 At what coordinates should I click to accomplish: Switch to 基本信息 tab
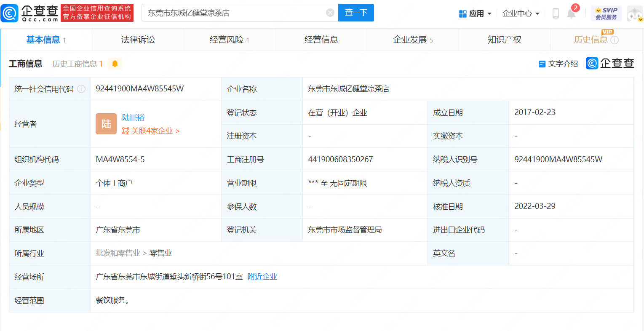click(46, 40)
